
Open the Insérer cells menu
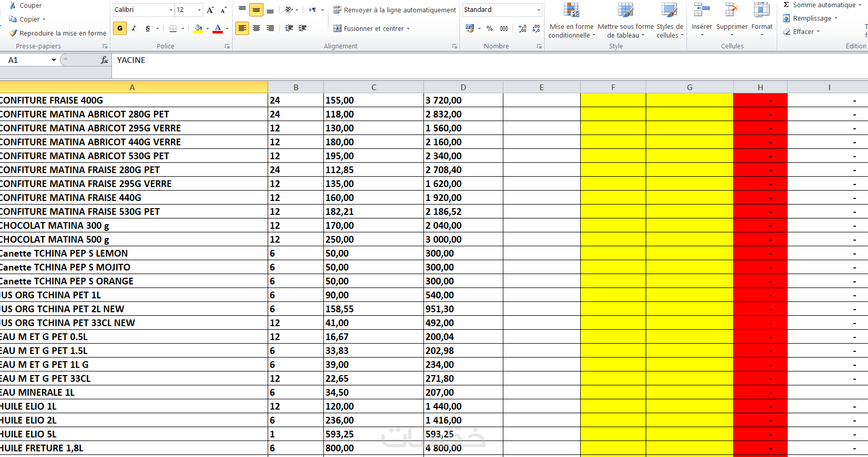tap(701, 20)
